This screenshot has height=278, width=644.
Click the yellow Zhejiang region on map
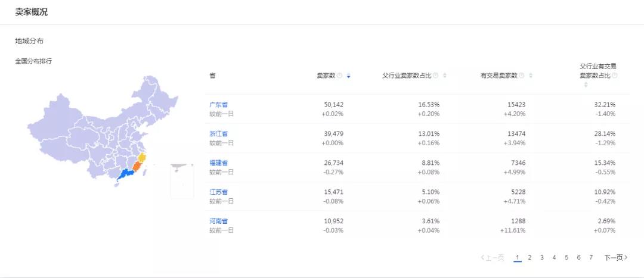pos(142,158)
